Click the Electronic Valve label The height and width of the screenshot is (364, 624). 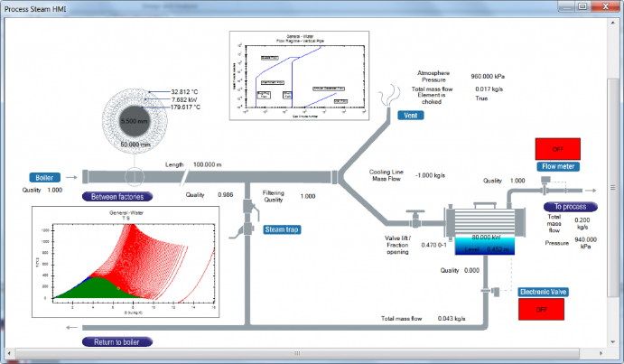click(x=544, y=292)
